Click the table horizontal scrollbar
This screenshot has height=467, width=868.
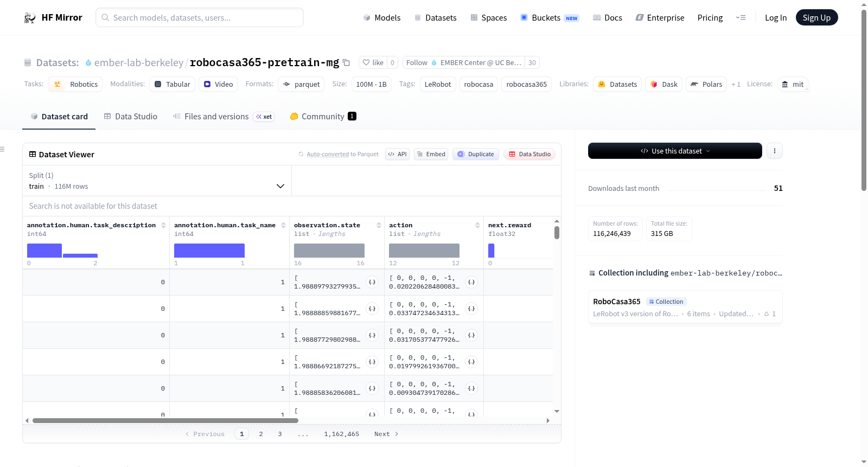(165, 420)
